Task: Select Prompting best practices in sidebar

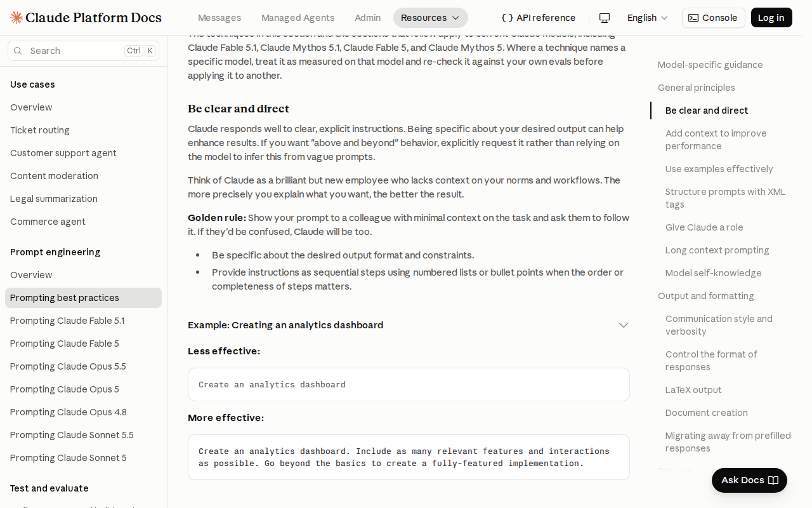Action: [83, 298]
